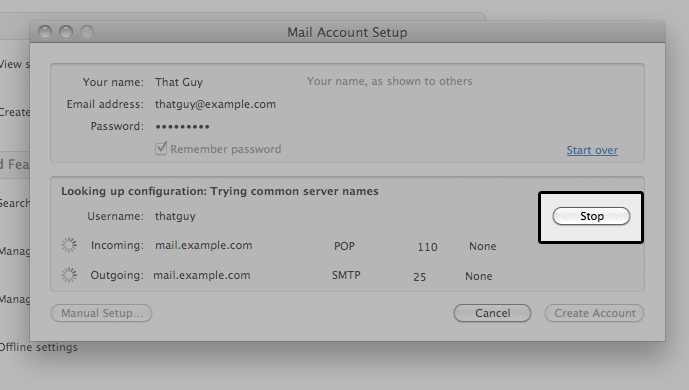
Task: Close the Mail Account Setup window
Action: coord(45,32)
